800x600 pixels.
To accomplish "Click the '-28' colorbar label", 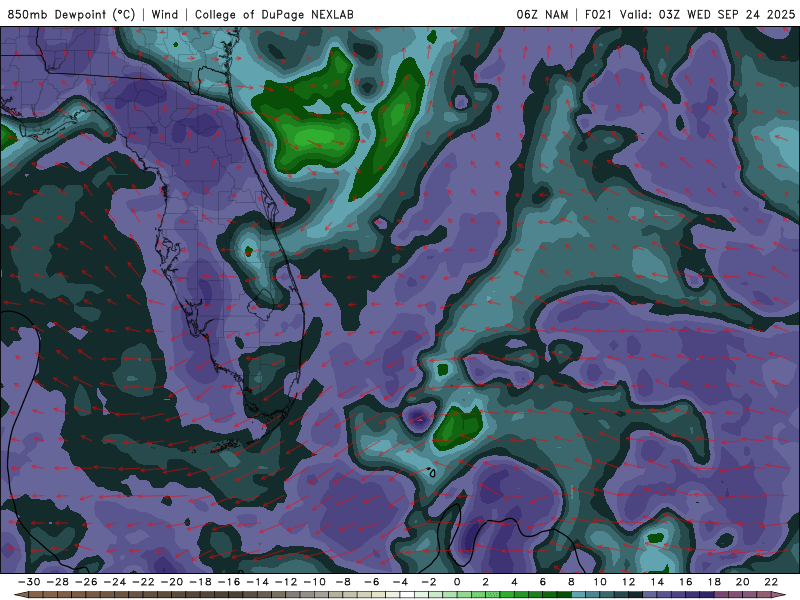I will pyautogui.click(x=58, y=582).
